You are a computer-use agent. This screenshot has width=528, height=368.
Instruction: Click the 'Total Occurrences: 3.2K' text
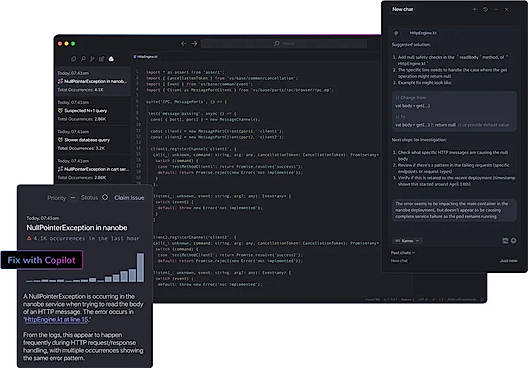coord(81,148)
